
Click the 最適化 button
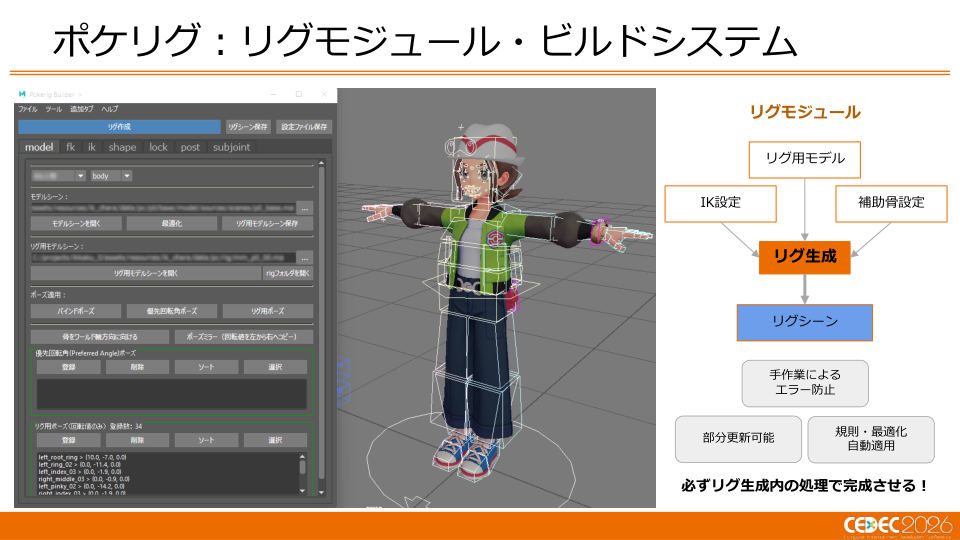171,223
